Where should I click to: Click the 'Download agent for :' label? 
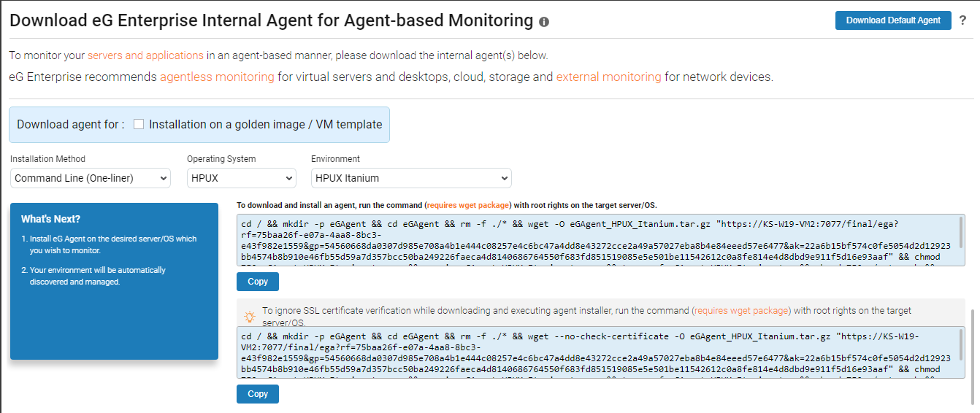[x=71, y=124]
